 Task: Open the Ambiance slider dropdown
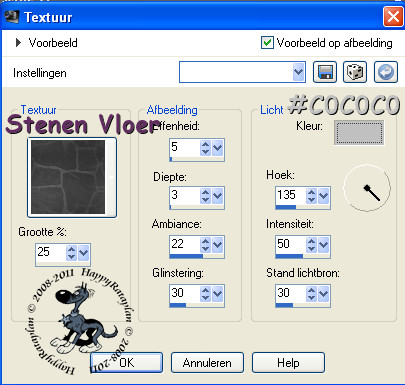(x=217, y=245)
